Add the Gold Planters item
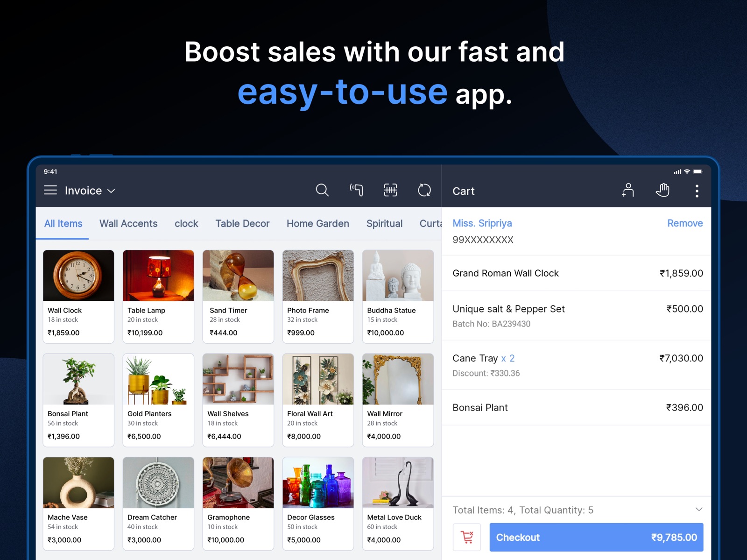 coord(158,400)
